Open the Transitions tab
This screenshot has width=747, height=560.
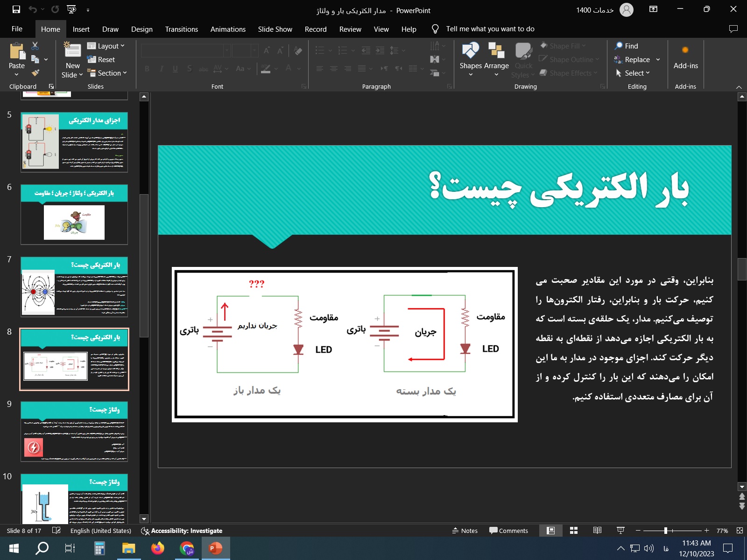click(181, 29)
